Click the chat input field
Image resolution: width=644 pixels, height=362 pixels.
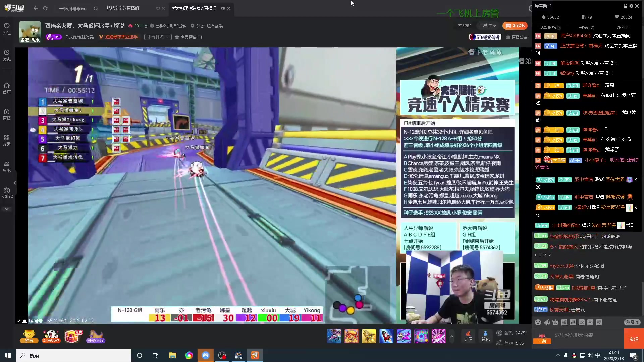588,335
